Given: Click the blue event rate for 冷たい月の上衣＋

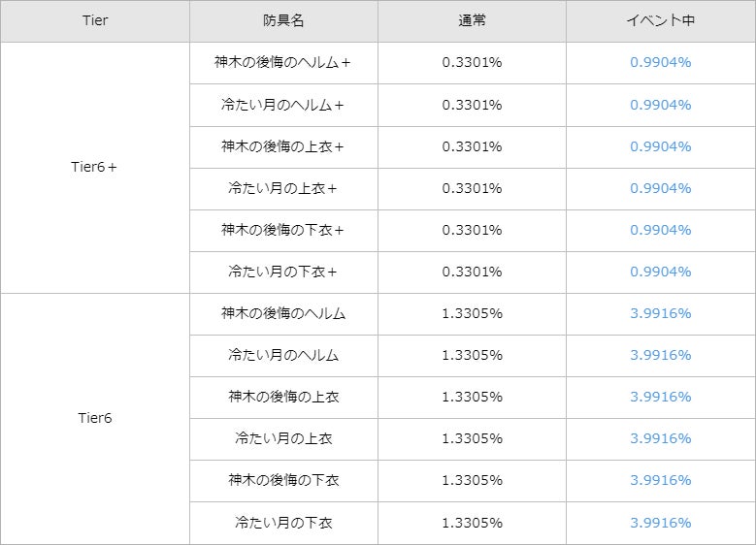Looking at the screenshot, I should point(660,188).
